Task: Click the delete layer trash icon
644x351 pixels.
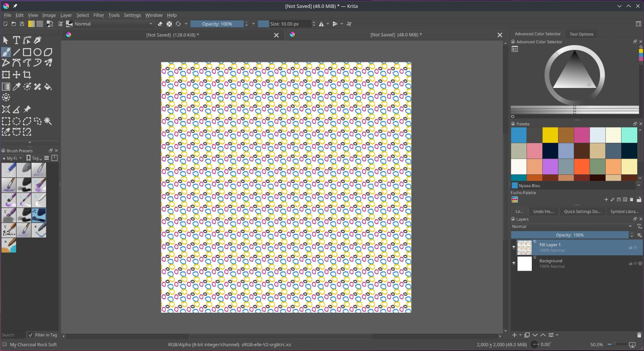Action: coord(639,335)
